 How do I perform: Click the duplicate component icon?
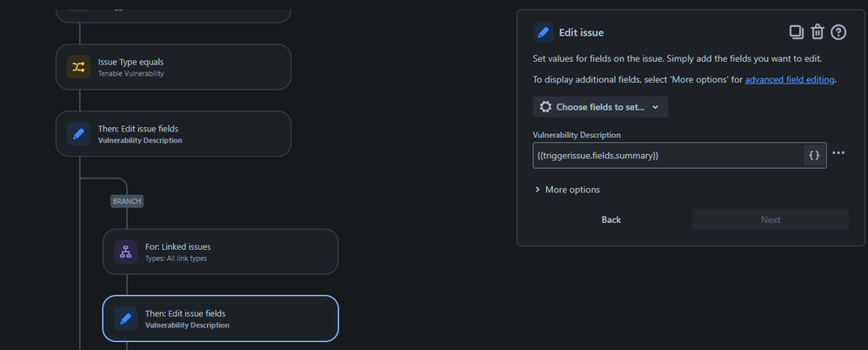click(796, 32)
